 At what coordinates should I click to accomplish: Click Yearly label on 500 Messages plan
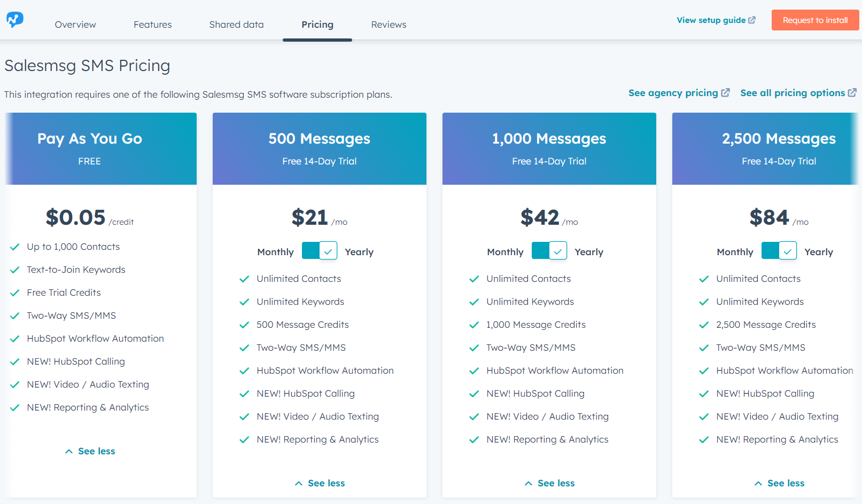pyautogui.click(x=359, y=252)
